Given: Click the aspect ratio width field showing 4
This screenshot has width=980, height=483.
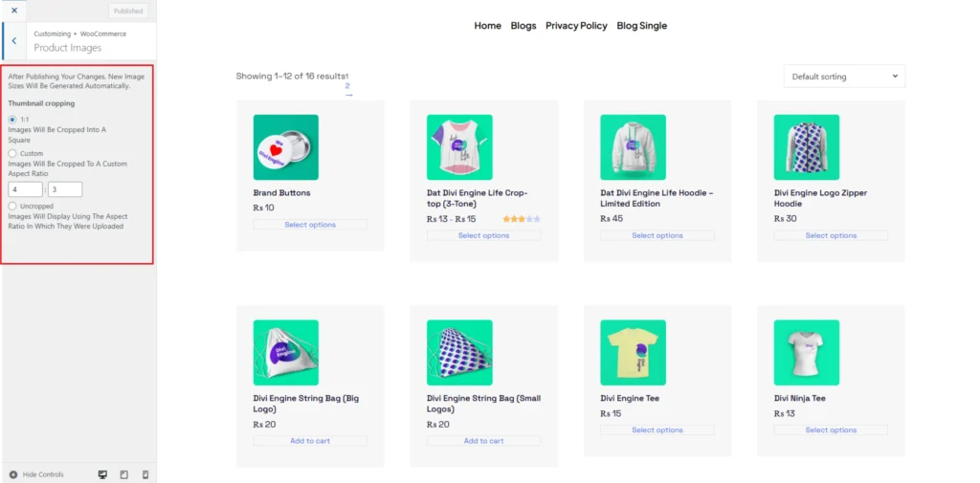Looking at the screenshot, I should [x=26, y=189].
